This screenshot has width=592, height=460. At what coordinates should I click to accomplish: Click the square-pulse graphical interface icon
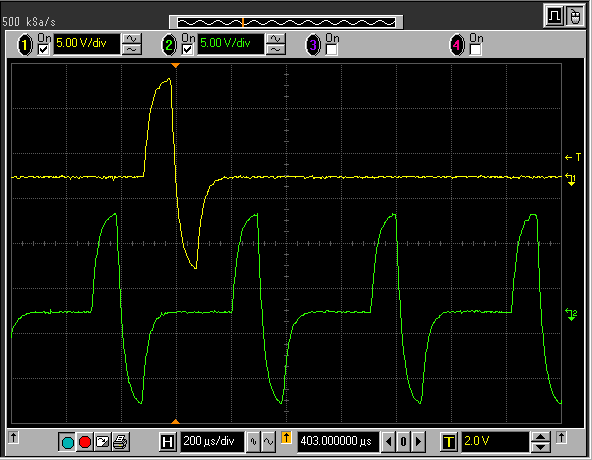pos(554,16)
